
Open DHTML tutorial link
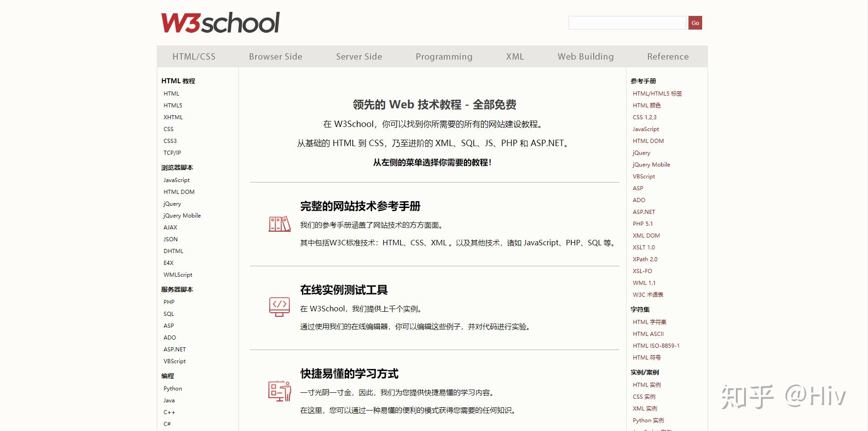tap(174, 251)
